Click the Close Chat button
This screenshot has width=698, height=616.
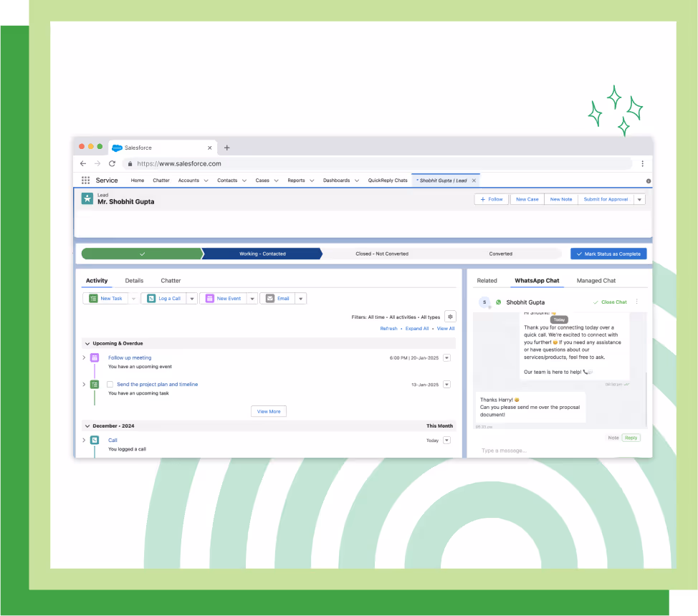click(610, 302)
